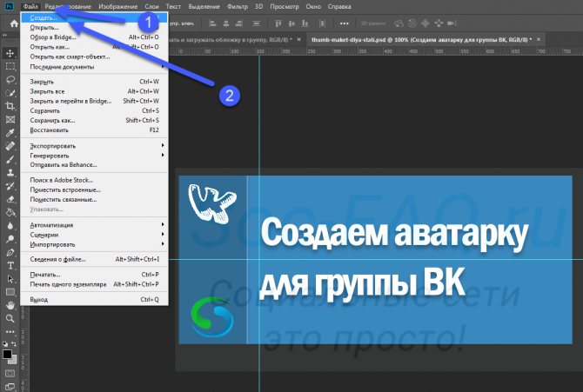The height and width of the screenshot is (392, 583).
Task: Select the Eyedropper tool
Action: 10,133
